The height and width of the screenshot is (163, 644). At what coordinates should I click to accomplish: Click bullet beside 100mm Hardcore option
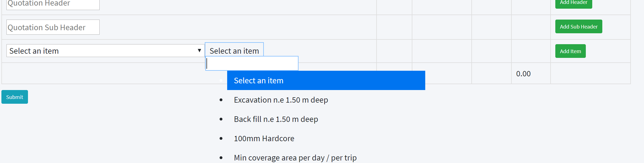tap(221, 138)
